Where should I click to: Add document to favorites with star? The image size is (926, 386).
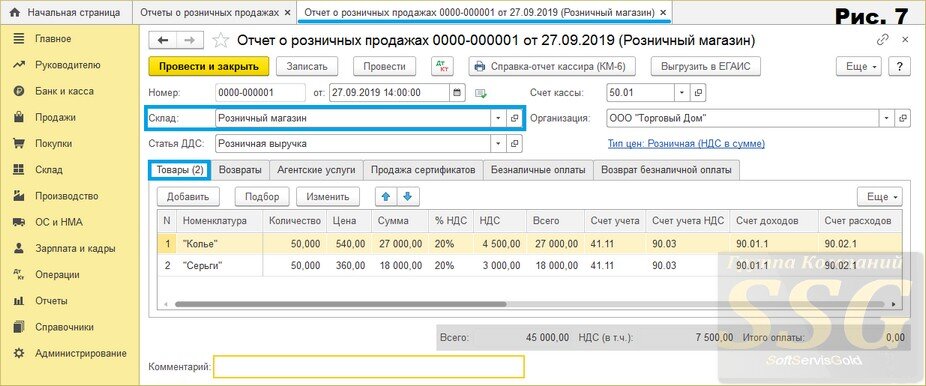click(220, 40)
